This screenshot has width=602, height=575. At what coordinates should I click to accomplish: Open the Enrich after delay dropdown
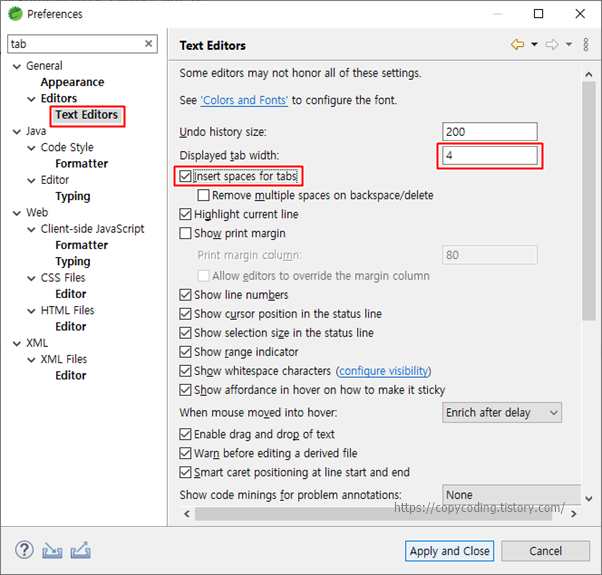tap(502, 413)
